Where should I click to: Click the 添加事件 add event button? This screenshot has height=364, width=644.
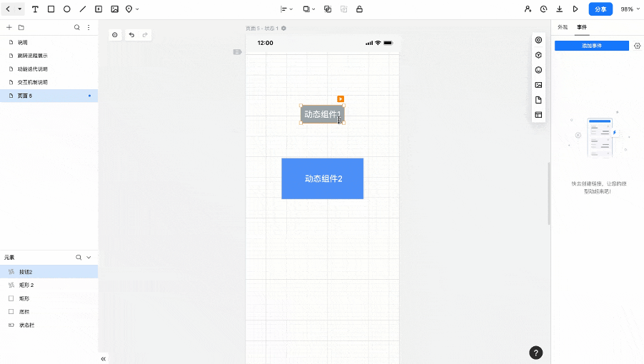point(591,46)
